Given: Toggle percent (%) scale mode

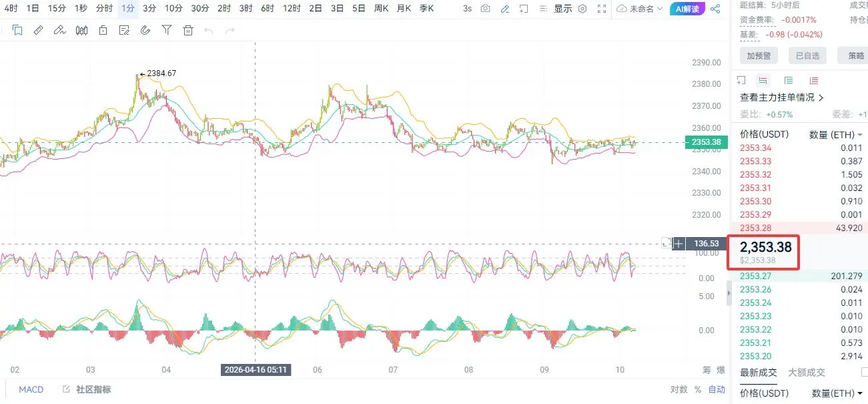Looking at the screenshot, I should (698, 389).
